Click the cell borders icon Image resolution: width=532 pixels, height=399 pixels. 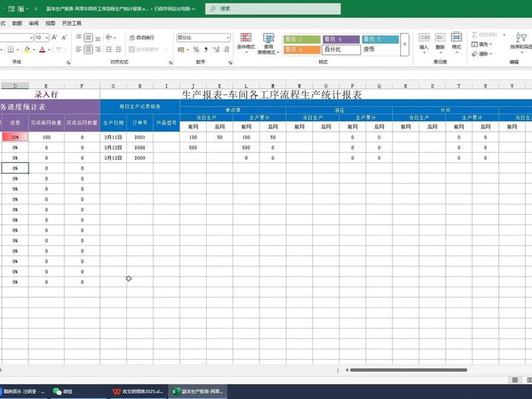(x=11, y=49)
